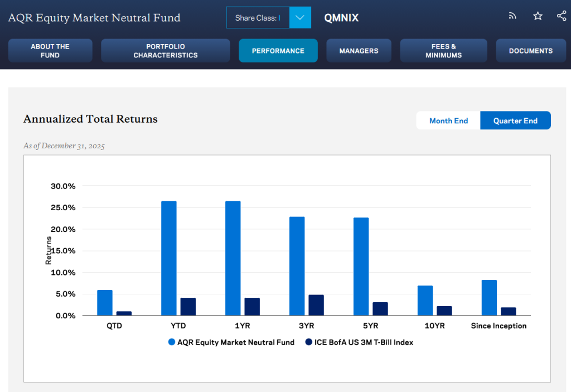Toggle the ICE BofA US 3M T-Bill legend

(362, 342)
